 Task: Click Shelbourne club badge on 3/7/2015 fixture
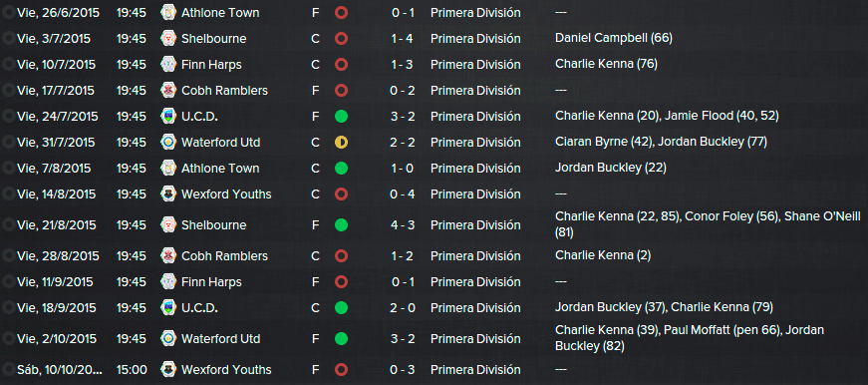(x=167, y=38)
